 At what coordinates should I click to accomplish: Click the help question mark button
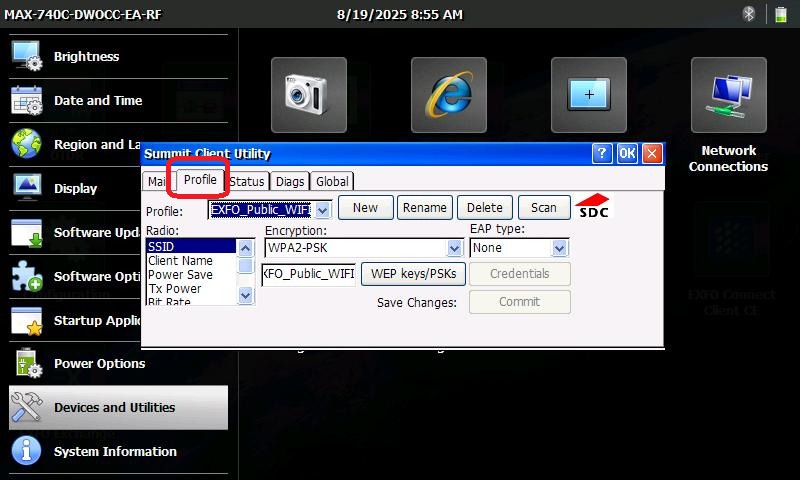[602, 153]
